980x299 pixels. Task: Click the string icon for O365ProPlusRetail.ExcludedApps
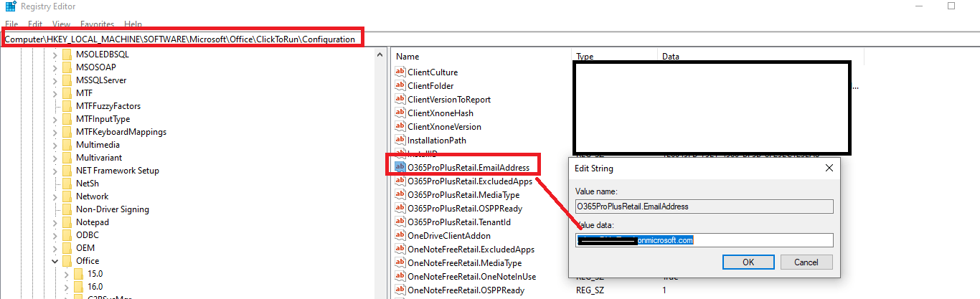coord(400,181)
